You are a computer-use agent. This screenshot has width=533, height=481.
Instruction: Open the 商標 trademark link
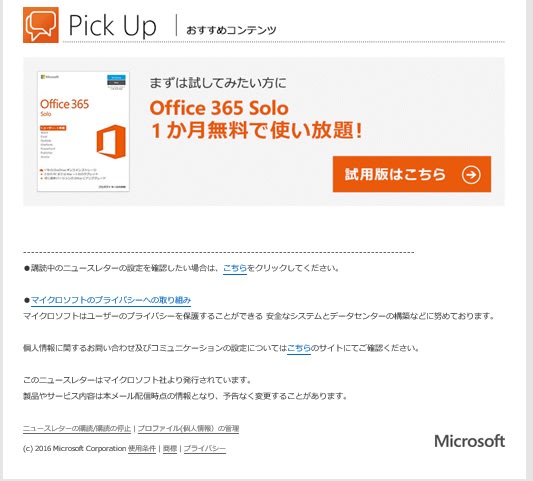(x=170, y=449)
